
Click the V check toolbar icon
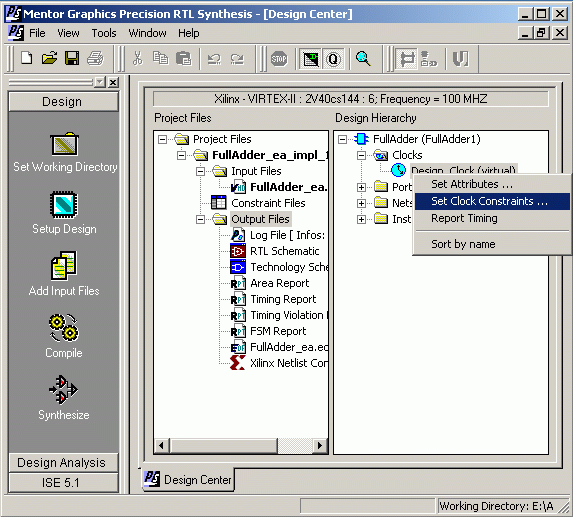pyautogui.click(x=460, y=59)
